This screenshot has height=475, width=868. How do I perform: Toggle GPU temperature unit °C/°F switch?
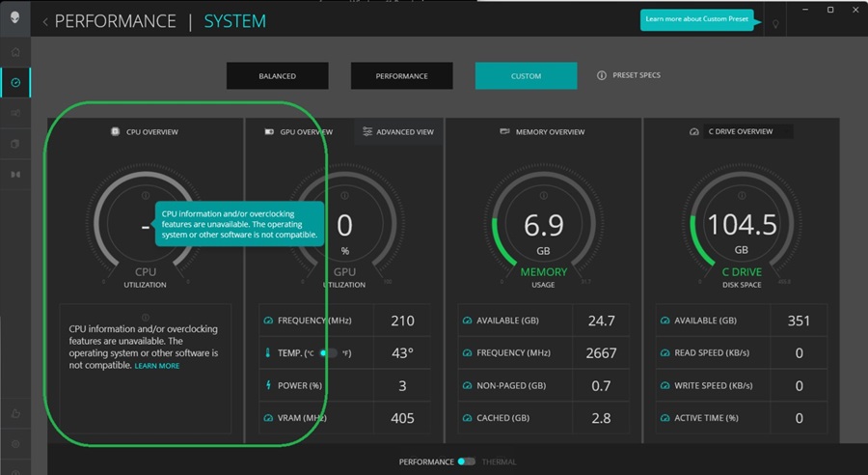pos(329,353)
